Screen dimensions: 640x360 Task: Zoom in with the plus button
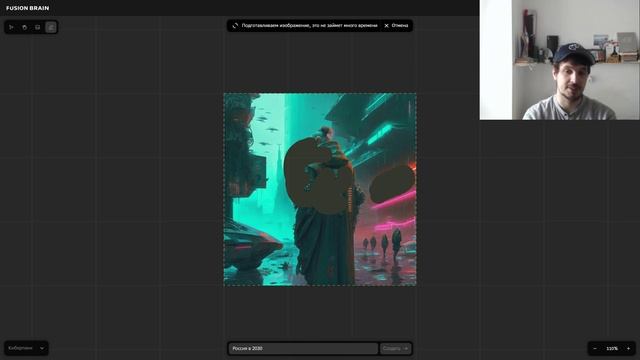point(628,348)
